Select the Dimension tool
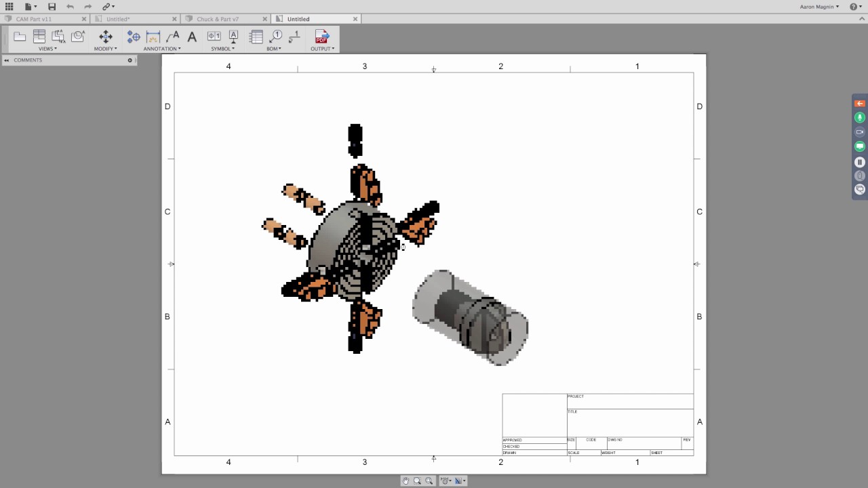The width and height of the screenshot is (868, 488). [153, 37]
